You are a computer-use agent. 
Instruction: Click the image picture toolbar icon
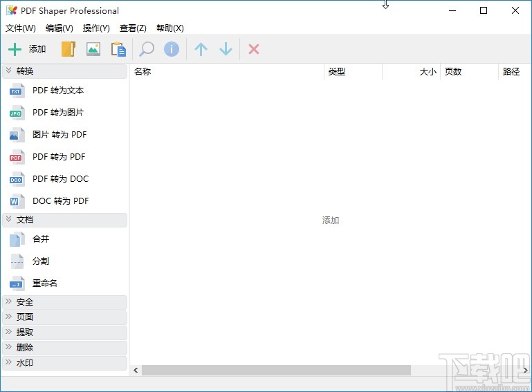pyautogui.click(x=93, y=49)
